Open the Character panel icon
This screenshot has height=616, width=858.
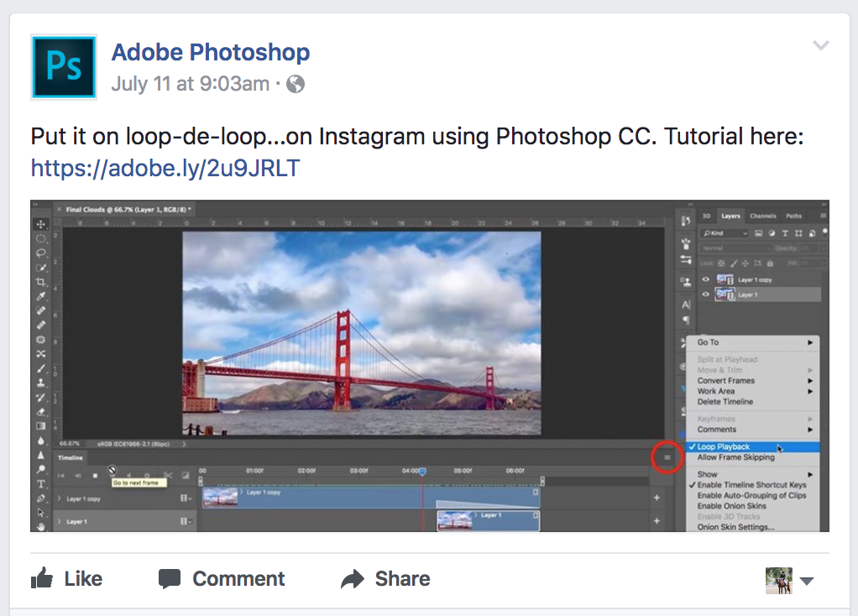pos(686,304)
